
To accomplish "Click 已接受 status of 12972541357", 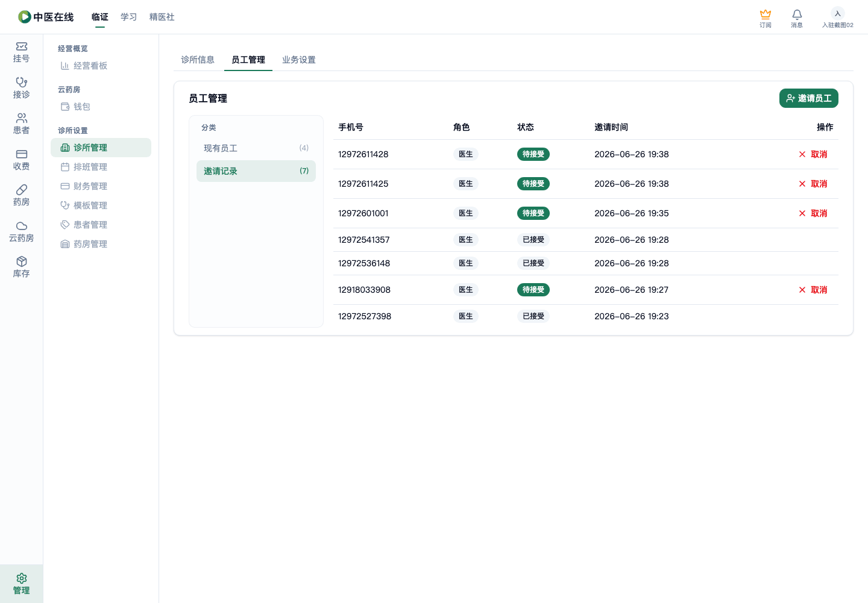I will [533, 240].
